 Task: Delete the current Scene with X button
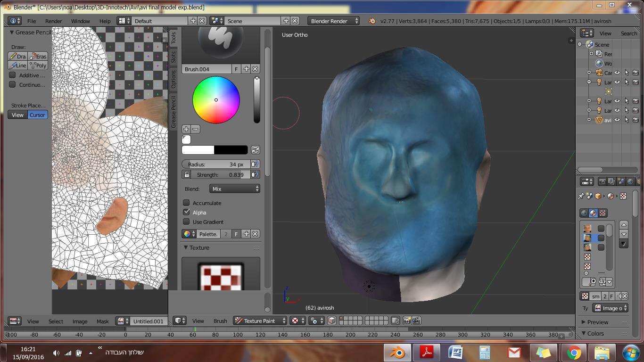295,21
